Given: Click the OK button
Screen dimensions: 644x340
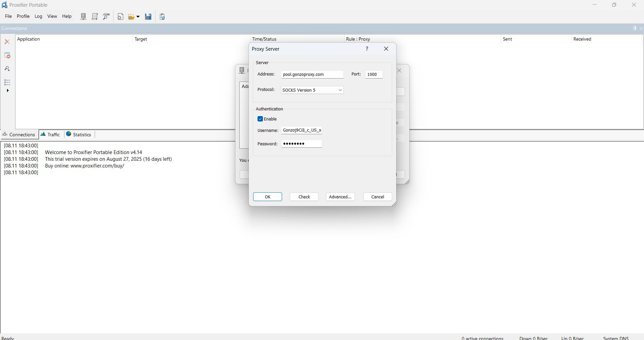Looking at the screenshot, I should (x=268, y=197).
